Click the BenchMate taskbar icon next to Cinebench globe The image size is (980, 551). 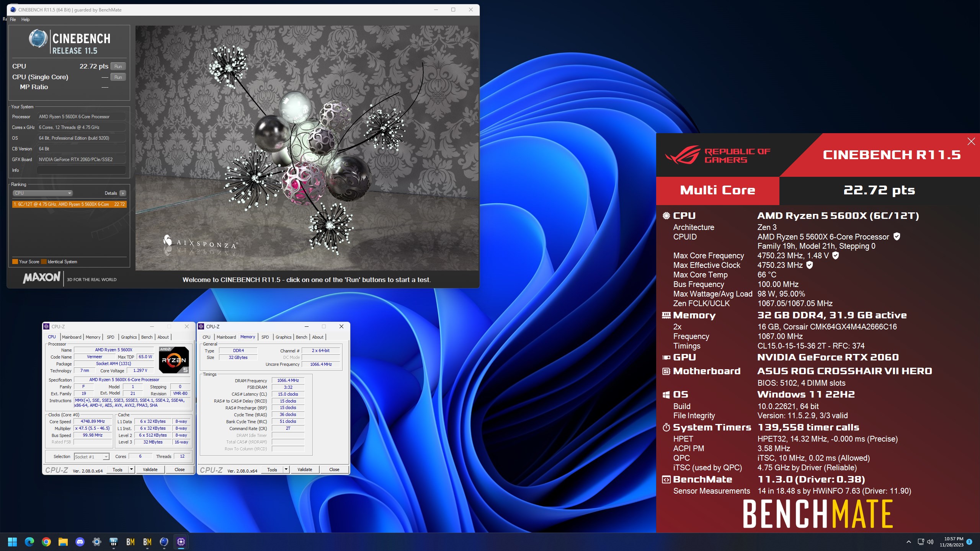(x=147, y=542)
